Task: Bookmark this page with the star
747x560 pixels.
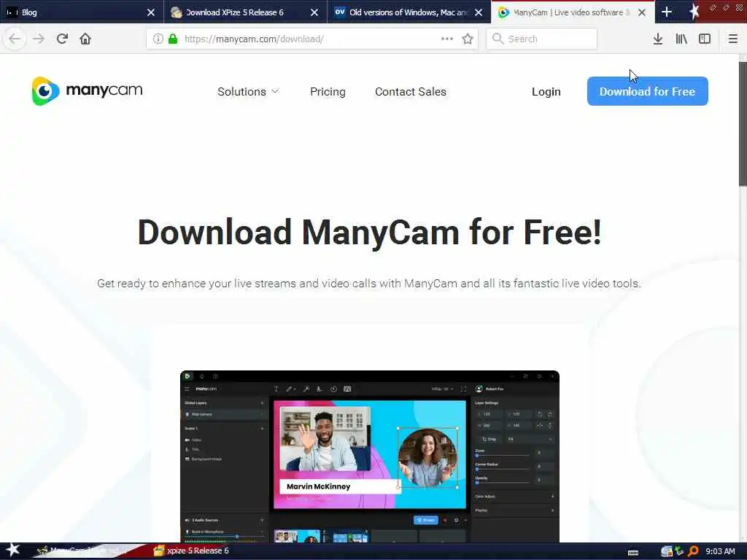Action: tap(468, 39)
